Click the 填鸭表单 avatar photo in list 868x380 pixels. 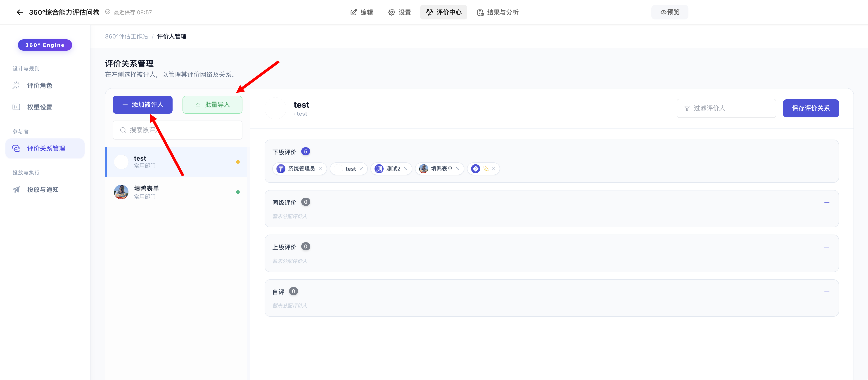click(x=121, y=192)
